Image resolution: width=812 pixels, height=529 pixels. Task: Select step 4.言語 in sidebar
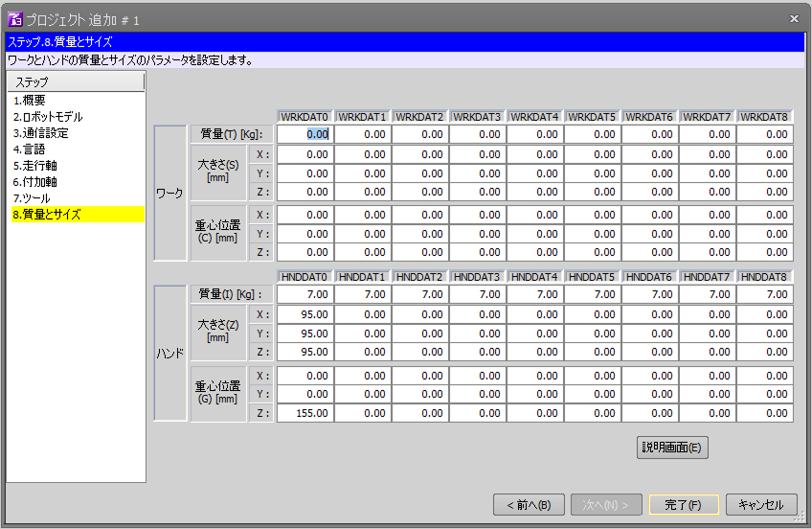click(x=29, y=149)
